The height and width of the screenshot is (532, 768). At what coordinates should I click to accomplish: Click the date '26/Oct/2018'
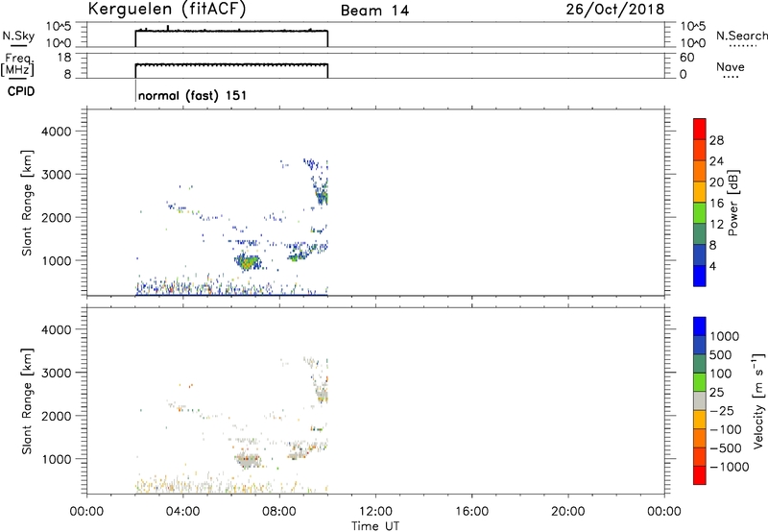(615, 10)
